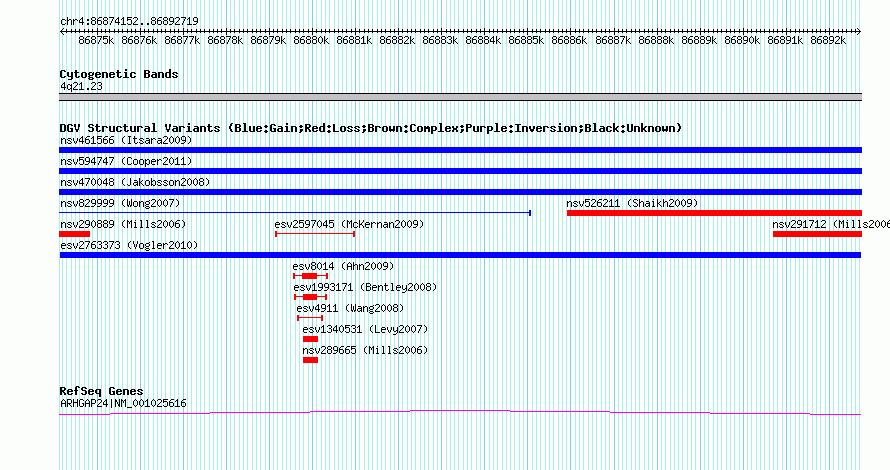890x470 pixels.
Task: Select the red esv1340531 loss bar
Action: [x=310, y=339]
